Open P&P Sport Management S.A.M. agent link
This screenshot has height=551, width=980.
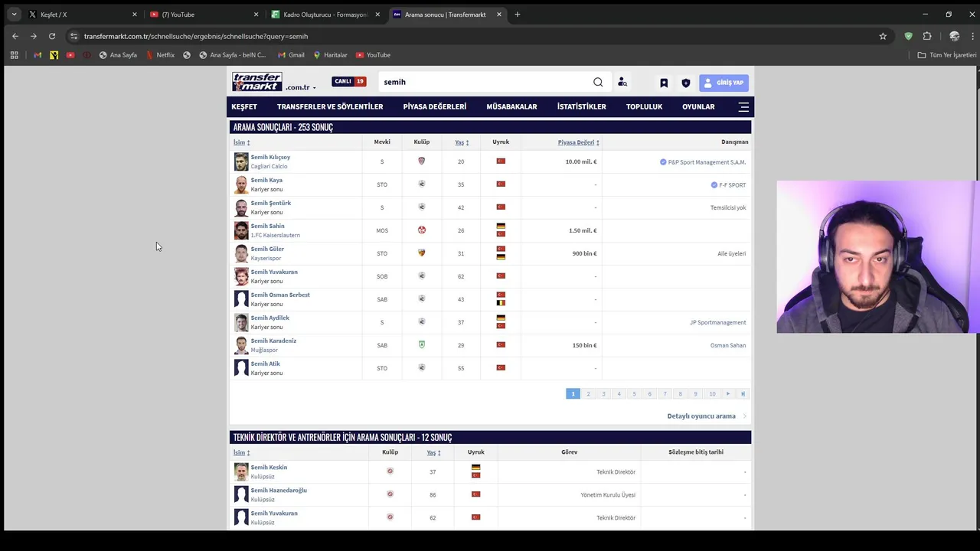[x=707, y=162]
